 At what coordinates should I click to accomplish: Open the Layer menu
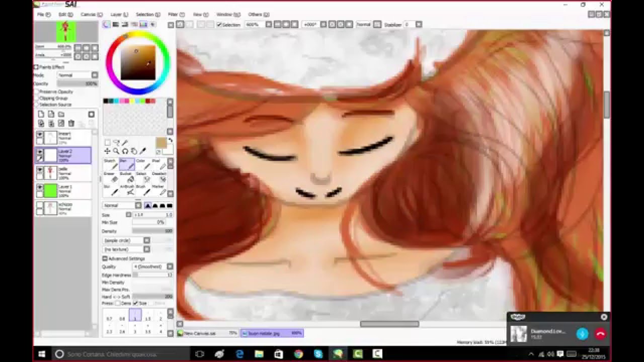pos(119,15)
